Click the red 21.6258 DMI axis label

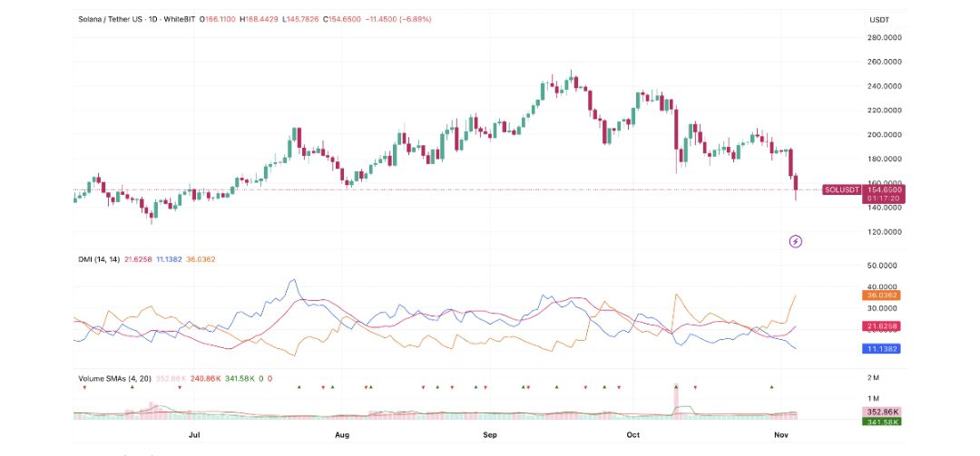pos(884,325)
